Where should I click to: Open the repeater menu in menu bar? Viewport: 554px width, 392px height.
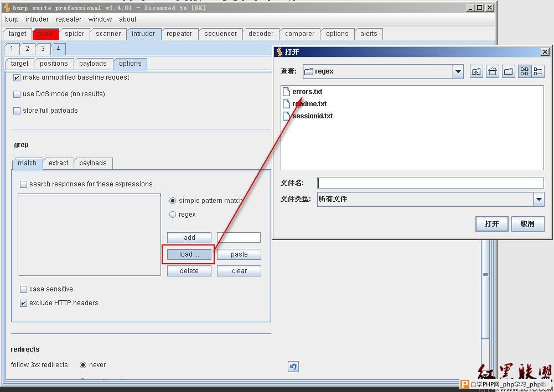click(69, 19)
